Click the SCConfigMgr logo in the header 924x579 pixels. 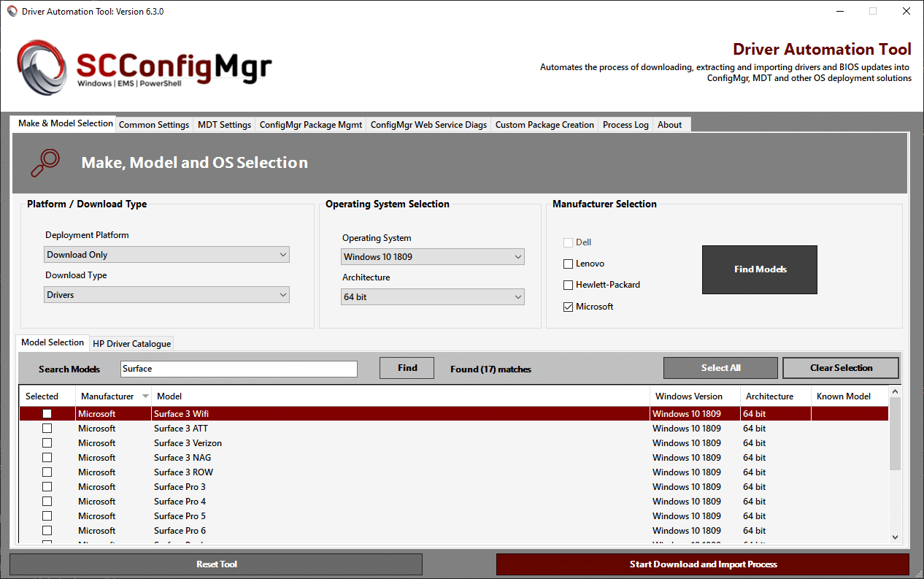[x=143, y=67]
